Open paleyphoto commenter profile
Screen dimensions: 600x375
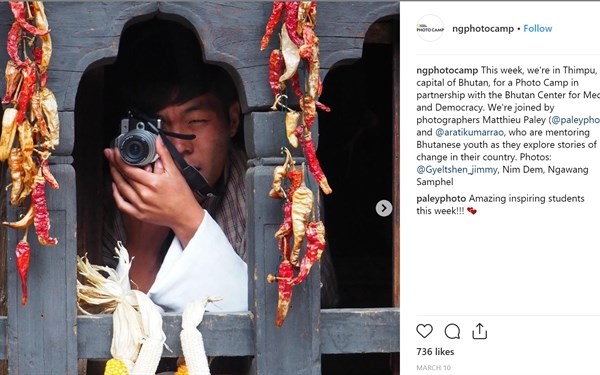[441, 199]
